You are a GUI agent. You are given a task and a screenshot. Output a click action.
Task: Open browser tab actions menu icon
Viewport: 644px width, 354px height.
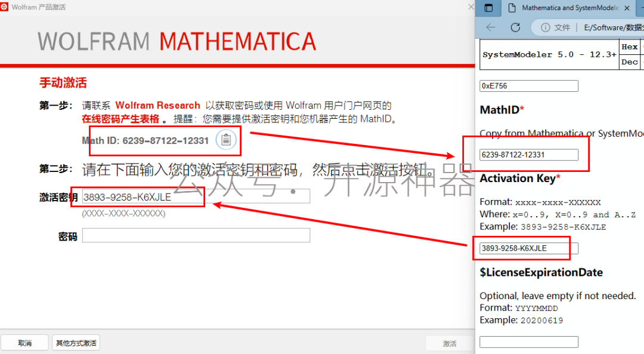[488, 8]
